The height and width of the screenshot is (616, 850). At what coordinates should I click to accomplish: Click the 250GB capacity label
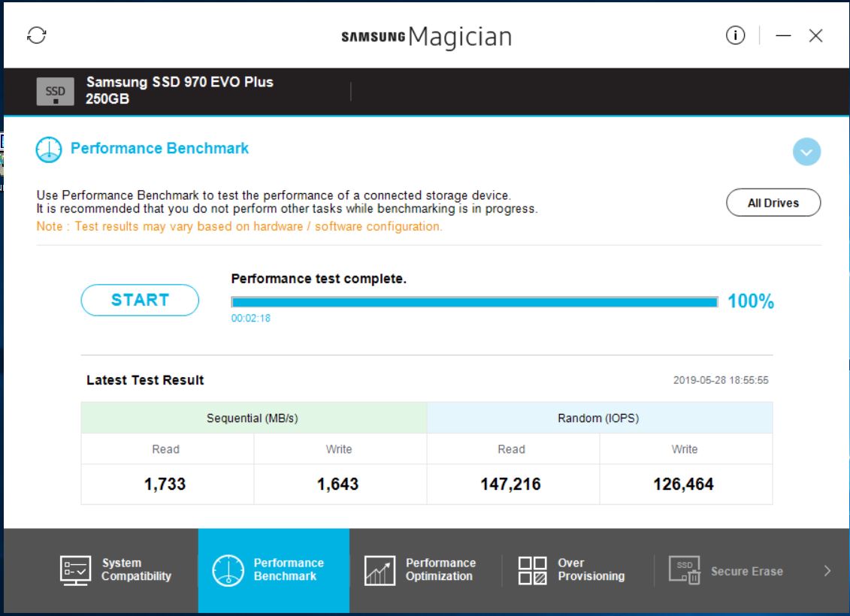[x=107, y=99]
